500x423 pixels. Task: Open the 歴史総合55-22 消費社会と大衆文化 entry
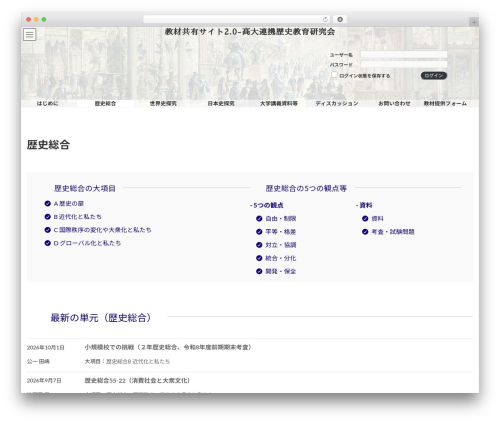pyautogui.click(x=137, y=380)
